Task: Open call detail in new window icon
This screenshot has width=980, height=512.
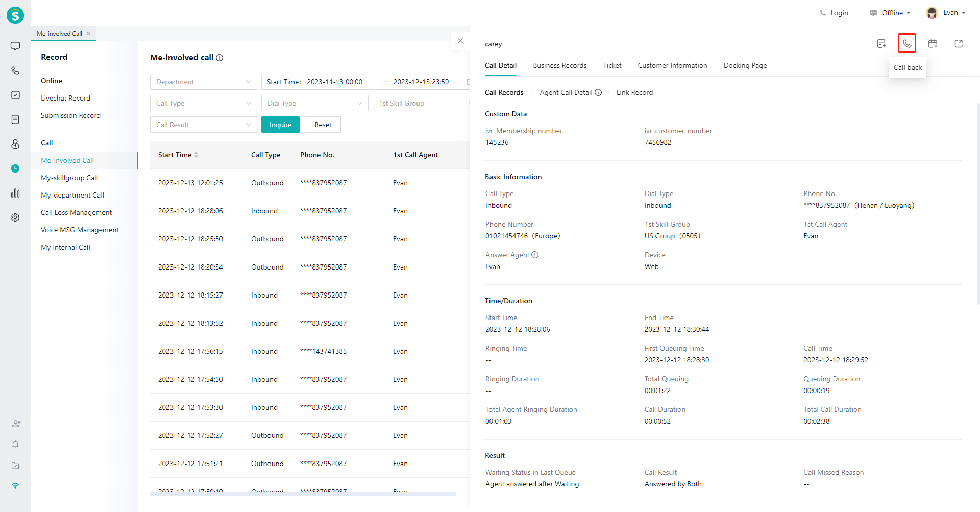Action: [959, 44]
